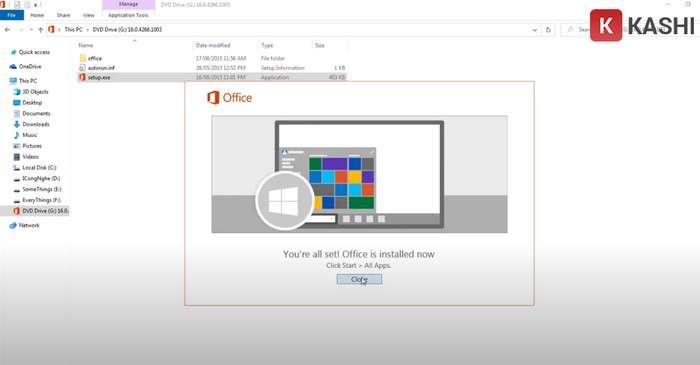Click the OneDrive cloud icon
Screen dimensions: 700x365
pyautogui.click(x=13, y=66)
